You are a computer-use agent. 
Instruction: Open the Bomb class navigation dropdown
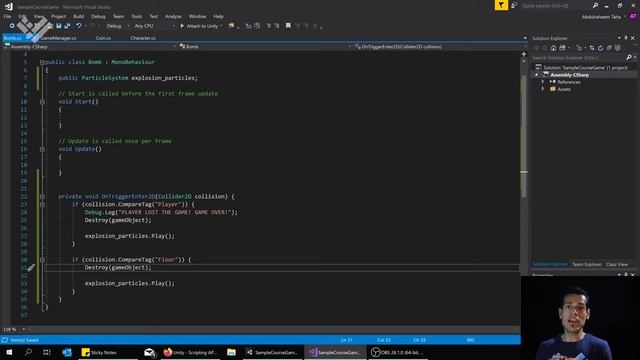tap(265, 47)
